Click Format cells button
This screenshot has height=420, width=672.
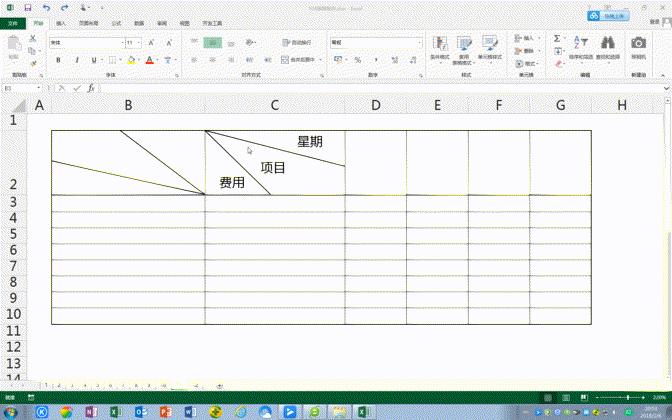[x=526, y=63]
